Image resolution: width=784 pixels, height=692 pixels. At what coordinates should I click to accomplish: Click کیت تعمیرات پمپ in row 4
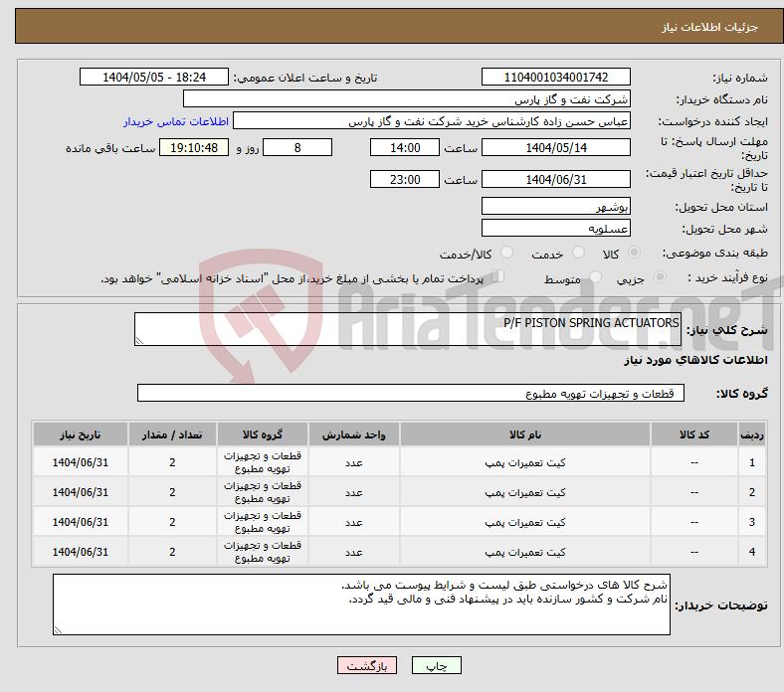point(525,552)
